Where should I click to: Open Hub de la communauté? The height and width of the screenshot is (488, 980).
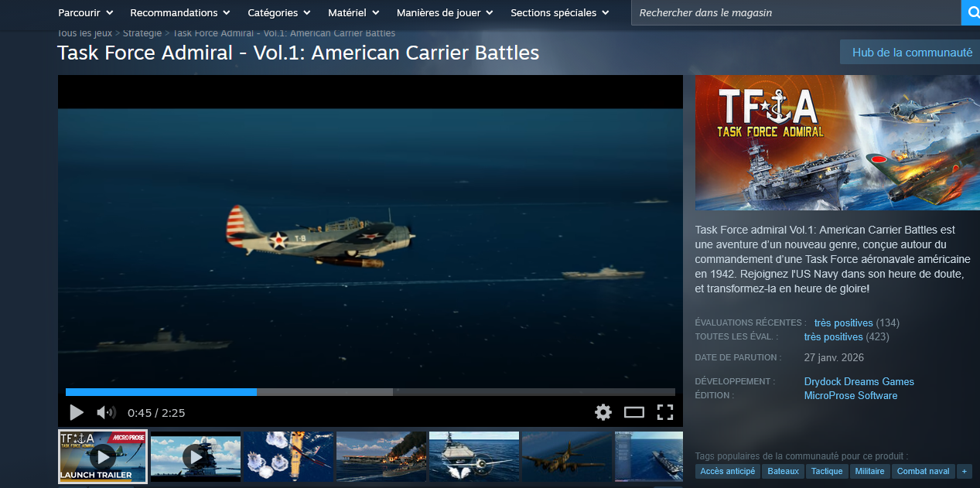(x=911, y=53)
